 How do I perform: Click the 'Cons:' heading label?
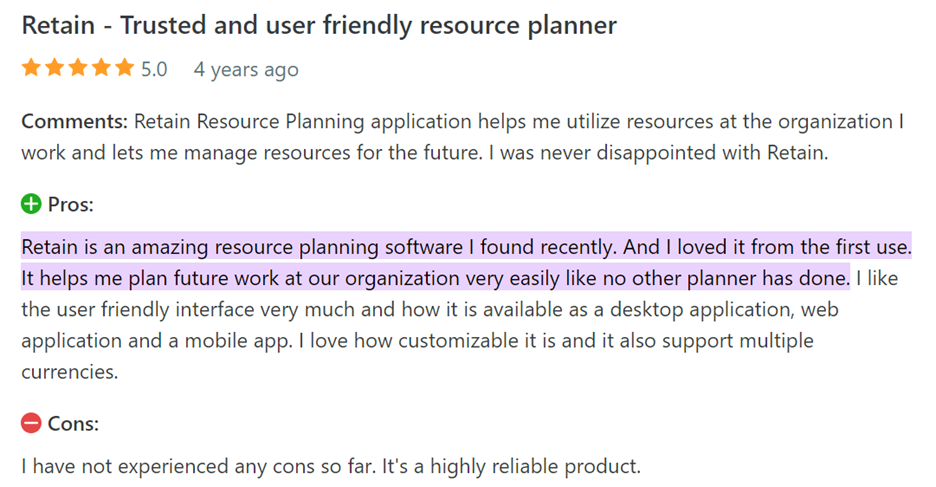pos(73,424)
